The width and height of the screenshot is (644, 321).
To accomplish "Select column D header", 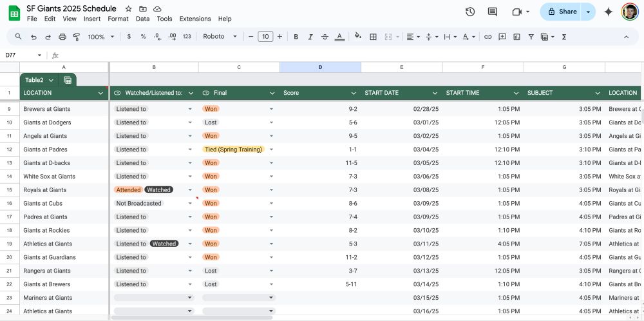I will pyautogui.click(x=320, y=67).
